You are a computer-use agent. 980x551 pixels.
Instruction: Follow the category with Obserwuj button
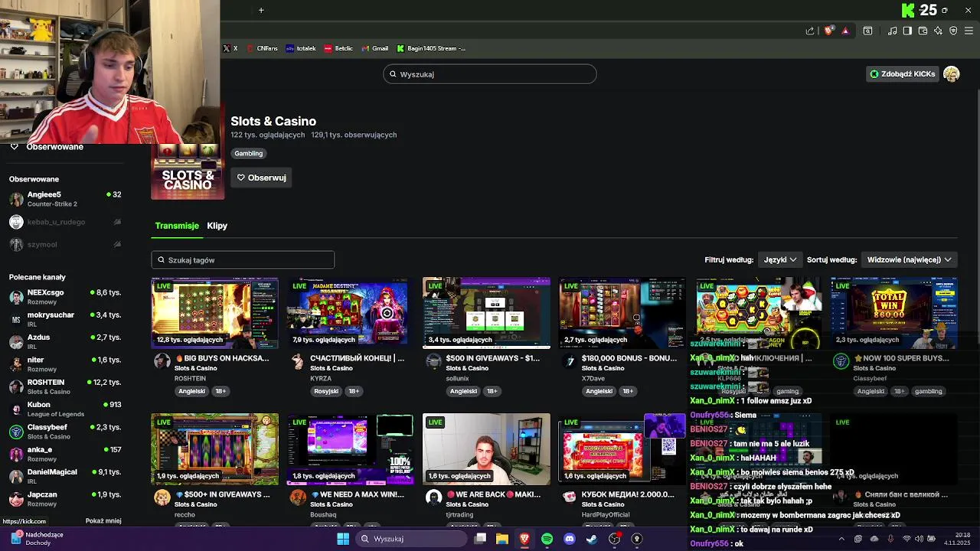pos(261,178)
